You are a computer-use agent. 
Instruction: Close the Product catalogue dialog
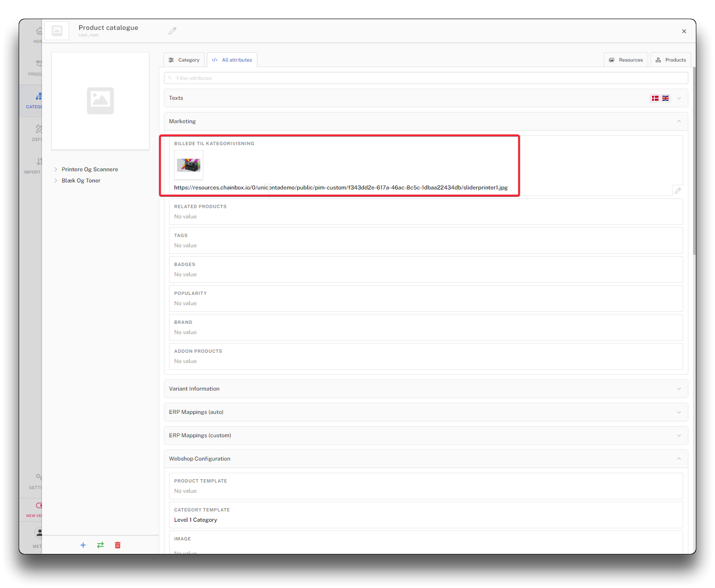pyautogui.click(x=684, y=31)
